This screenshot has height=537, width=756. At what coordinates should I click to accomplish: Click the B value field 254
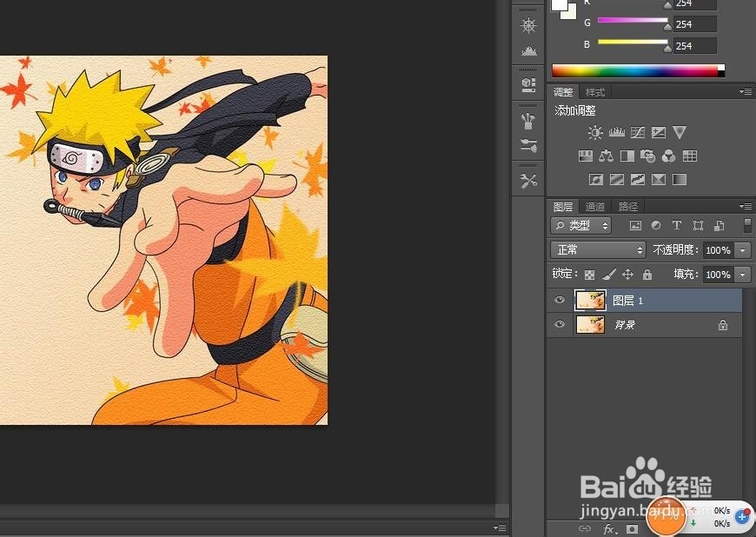coord(695,46)
